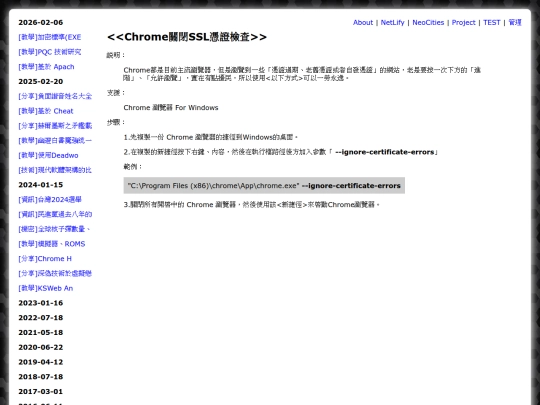Click the 'Chrome 瀏覽器 For Windows' text
Screen dimensions: 540x405
tap(171, 108)
